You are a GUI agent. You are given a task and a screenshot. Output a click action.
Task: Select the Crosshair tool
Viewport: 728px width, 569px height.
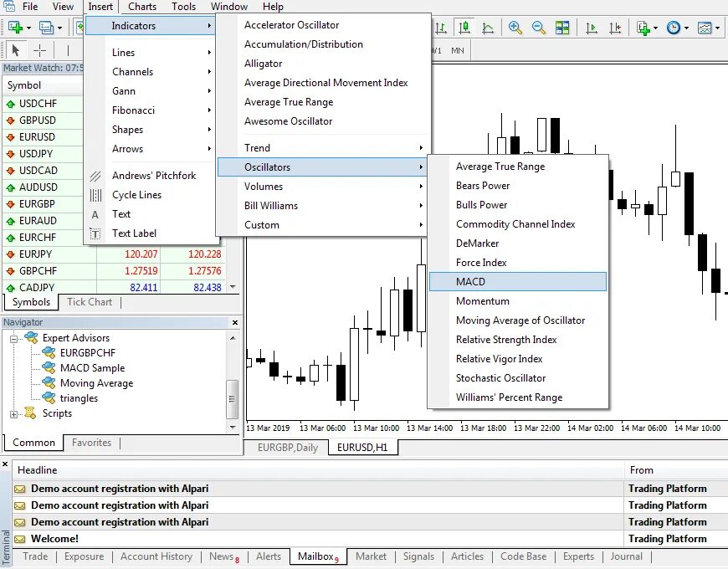pyautogui.click(x=40, y=49)
